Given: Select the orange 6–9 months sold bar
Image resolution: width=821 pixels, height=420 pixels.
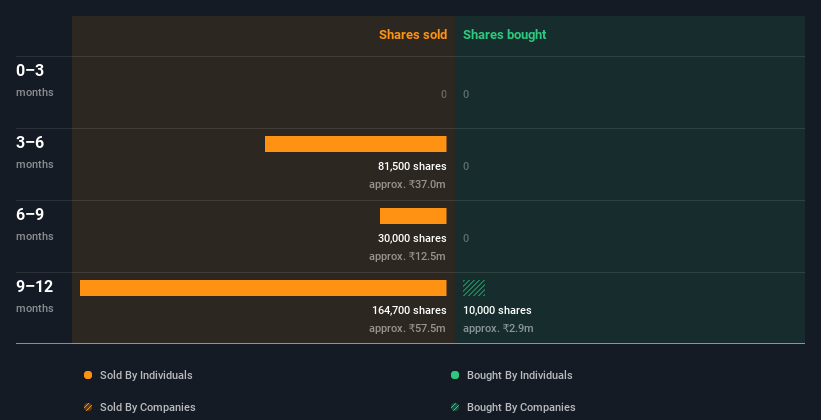Looking at the screenshot, I should click(413, 216).
